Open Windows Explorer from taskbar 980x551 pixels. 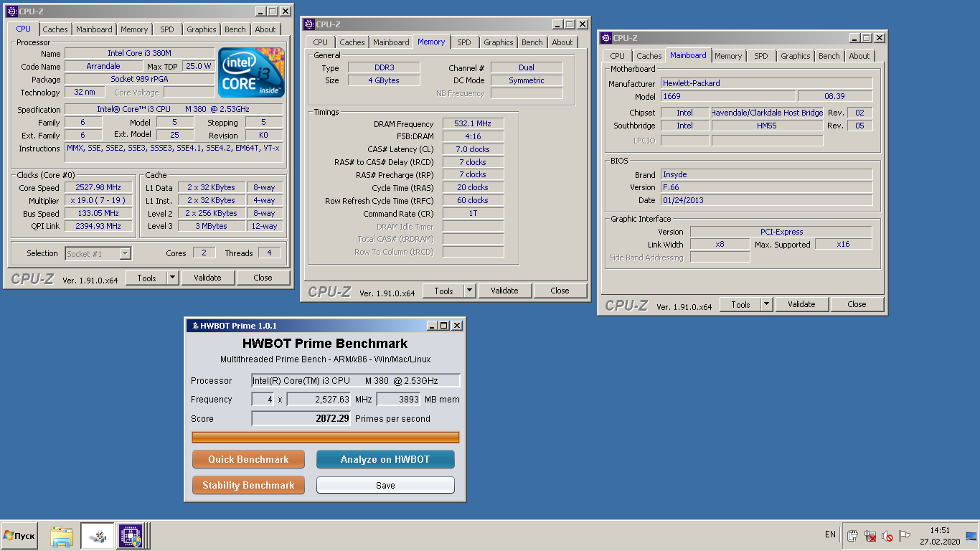(x=62, y=536)
